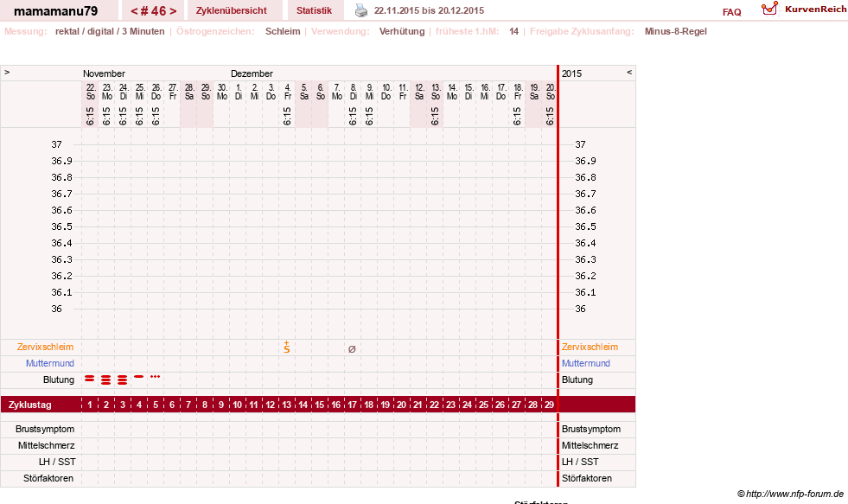
Task: Select the heavy bleeding mark on November 23
Action: point(106,380)
